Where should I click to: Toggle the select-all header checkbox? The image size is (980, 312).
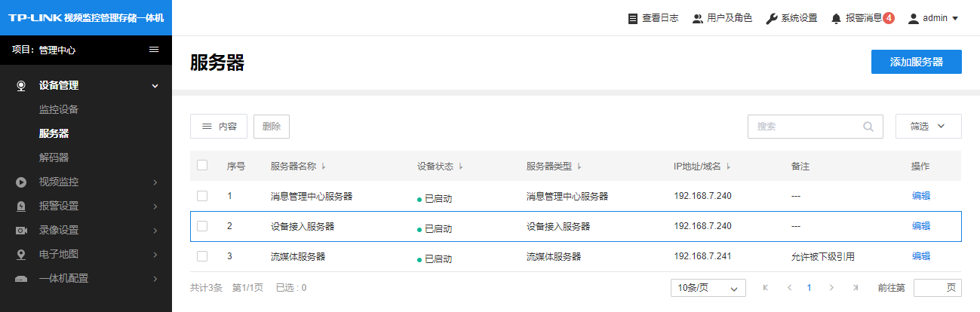tap(202, 166)
